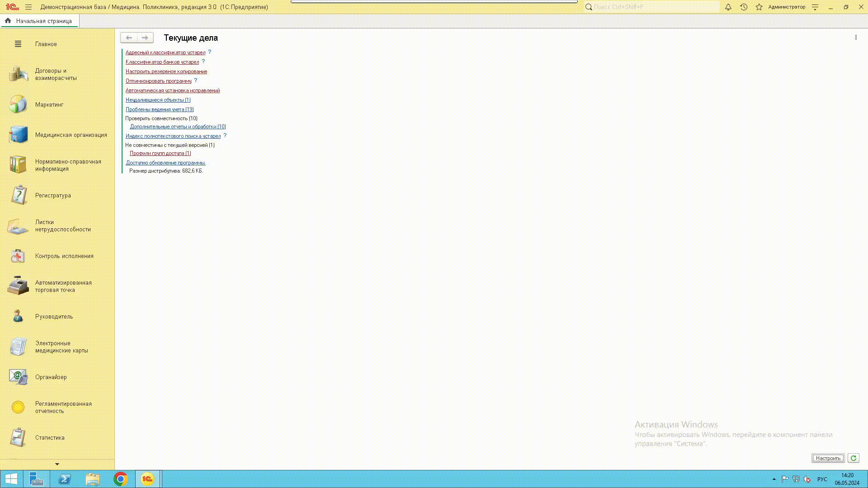868x488 pixels.
Task: Open the Автоматизированная торговая точка cash register icon
Action: coord(18,286)
